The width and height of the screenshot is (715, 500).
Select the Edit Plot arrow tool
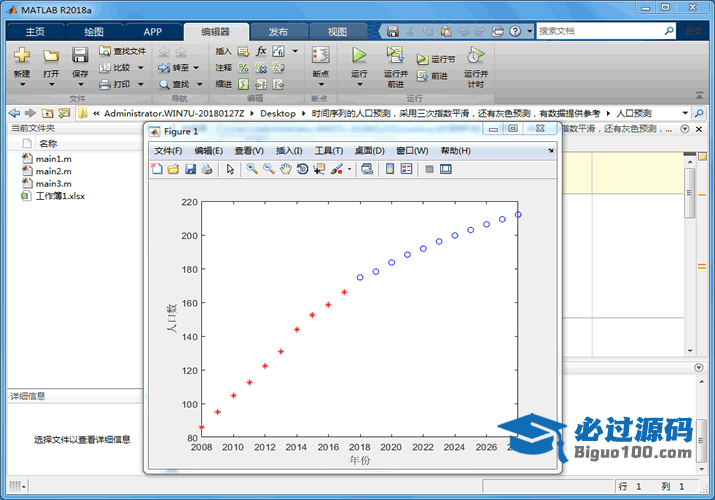[x=230, y=169]
